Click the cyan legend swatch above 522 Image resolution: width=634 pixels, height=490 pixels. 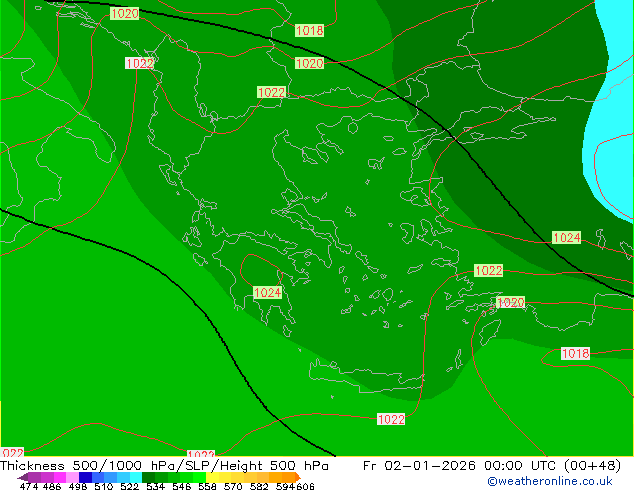[x=135, y=477]
